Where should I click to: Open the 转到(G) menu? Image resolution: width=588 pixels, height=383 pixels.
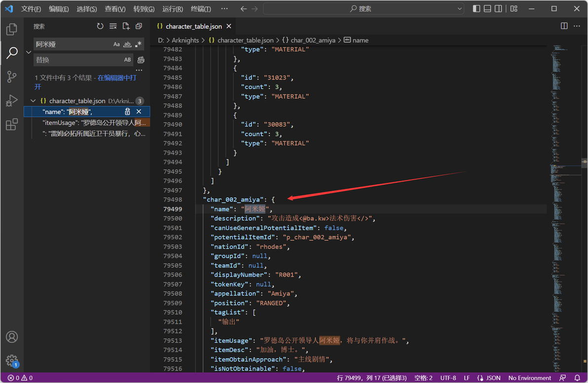pyautogui.click(x=144, y=8)
